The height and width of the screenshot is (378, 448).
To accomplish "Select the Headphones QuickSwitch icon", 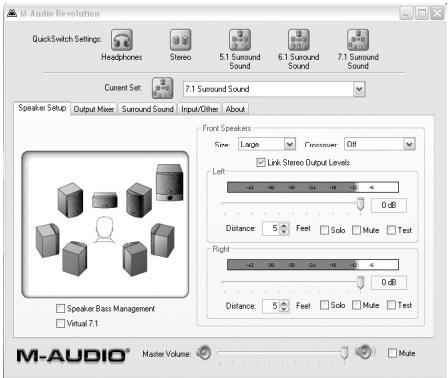I will coord(122,39).
